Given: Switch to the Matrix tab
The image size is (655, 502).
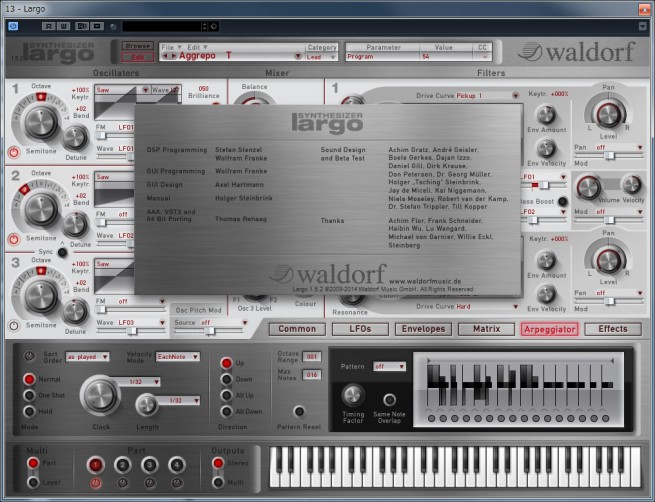Looking at the screenshot, I should pos(486,329).
